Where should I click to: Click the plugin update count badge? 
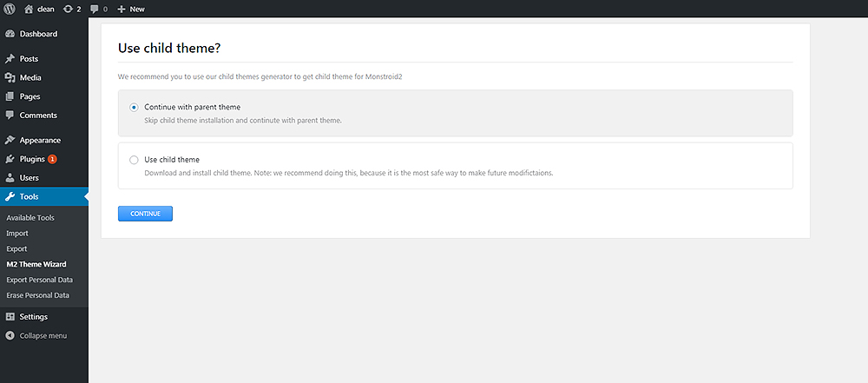[x=52, y=159]
